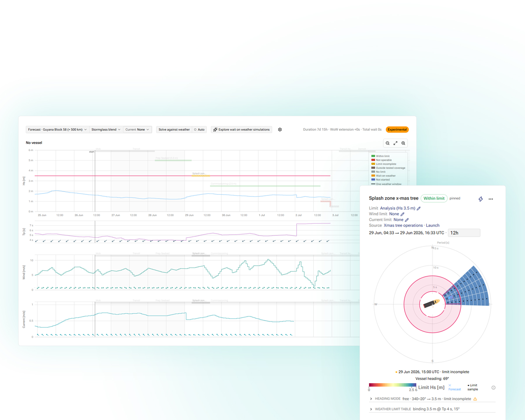Click the Solve against weather button
Screen dimensions: 525x420
pyautogui.click(x=174, y=129)
